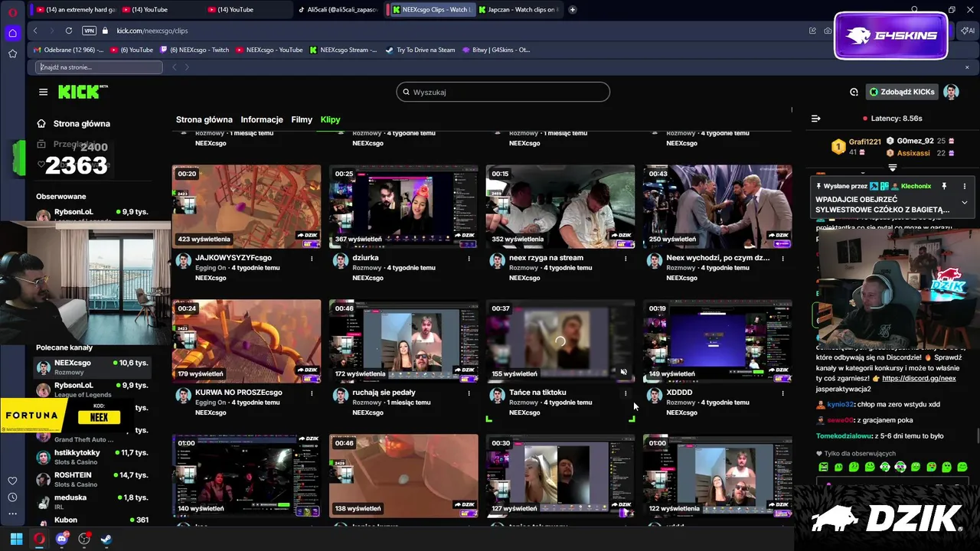The image size is (980, 551).
Task: Open the 'Try To Drive na Steam' bookmark
Action: [420, 50]
